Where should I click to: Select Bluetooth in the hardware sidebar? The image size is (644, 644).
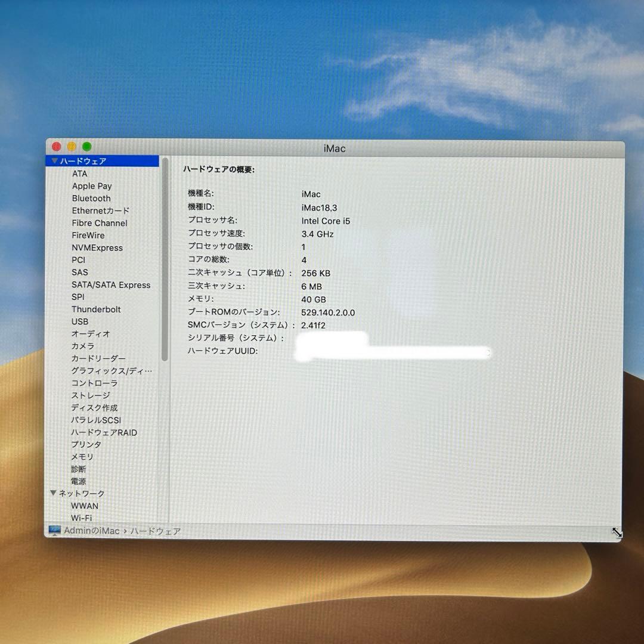(91, 198)
